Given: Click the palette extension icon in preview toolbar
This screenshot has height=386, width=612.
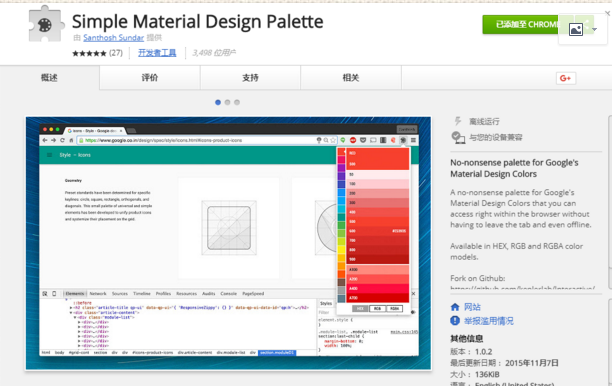Looking at the screenshot, I should click(x=403, y=140).
